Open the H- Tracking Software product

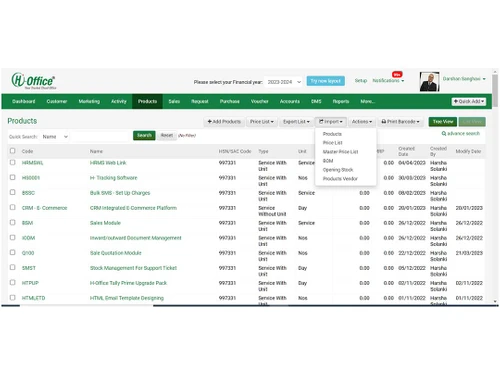tap(113, 178)
